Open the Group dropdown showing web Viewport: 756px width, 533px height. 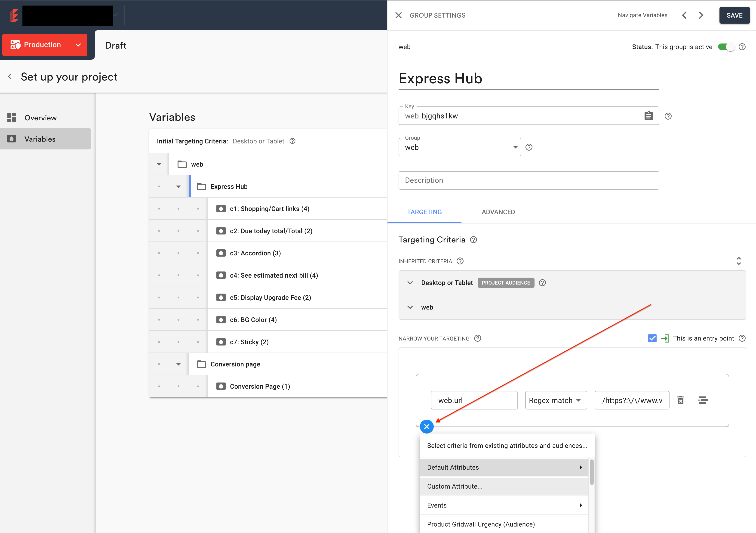tap(460, 147)
